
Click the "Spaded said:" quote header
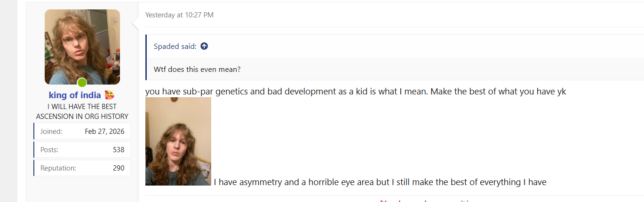(175, 46)
